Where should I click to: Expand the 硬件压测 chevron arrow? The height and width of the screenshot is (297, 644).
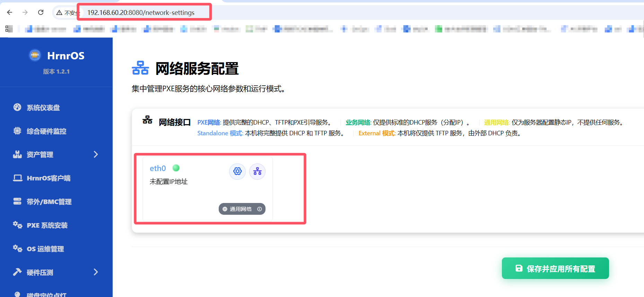(96, 272)
